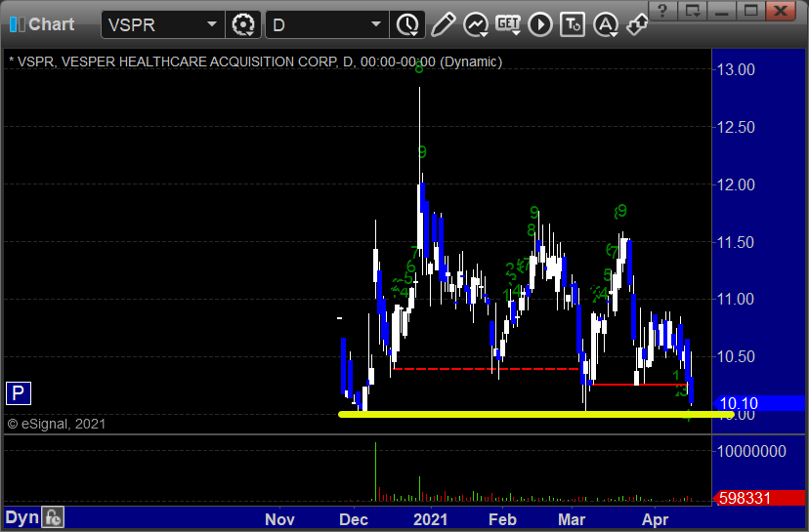Click the 2021 time axis label
This screenshot has height=532, width=809.
click(431, 519)
